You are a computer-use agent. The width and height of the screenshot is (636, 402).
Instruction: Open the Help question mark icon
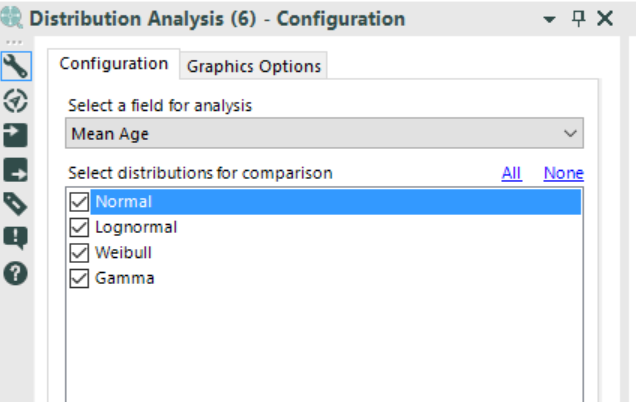(16, 273)
